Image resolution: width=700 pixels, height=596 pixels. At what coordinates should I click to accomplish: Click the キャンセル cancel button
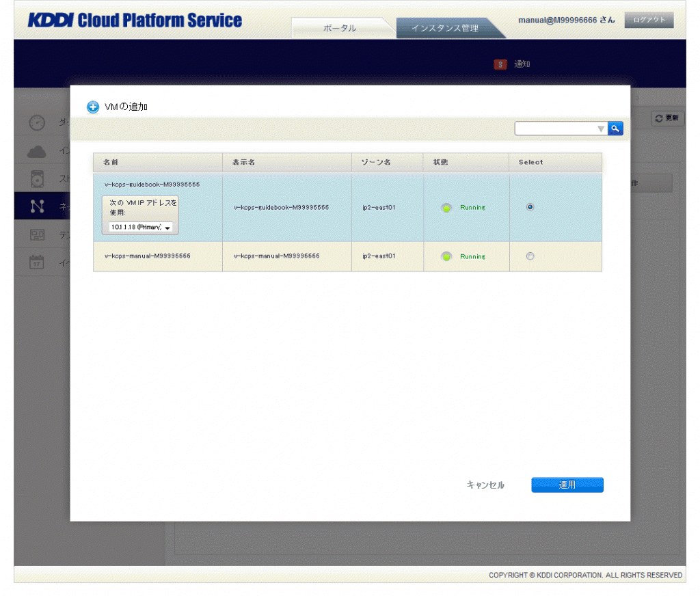click(x=485, y=485)
